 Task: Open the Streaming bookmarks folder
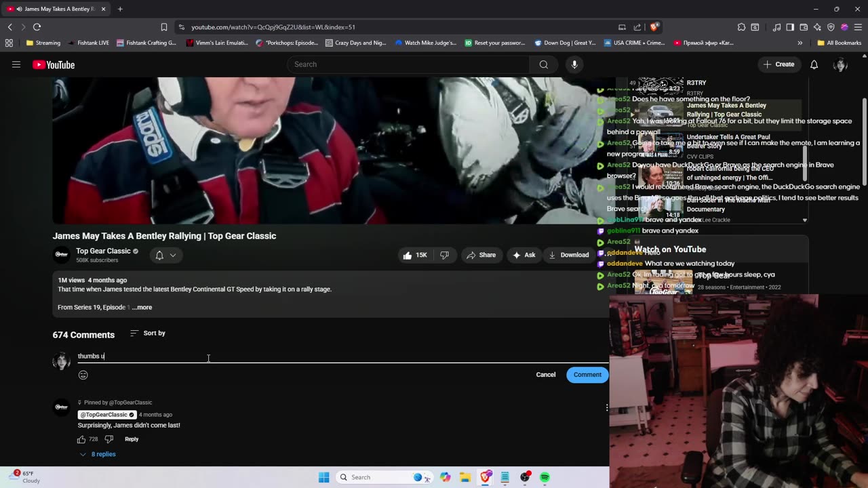(x=43, y=43)
